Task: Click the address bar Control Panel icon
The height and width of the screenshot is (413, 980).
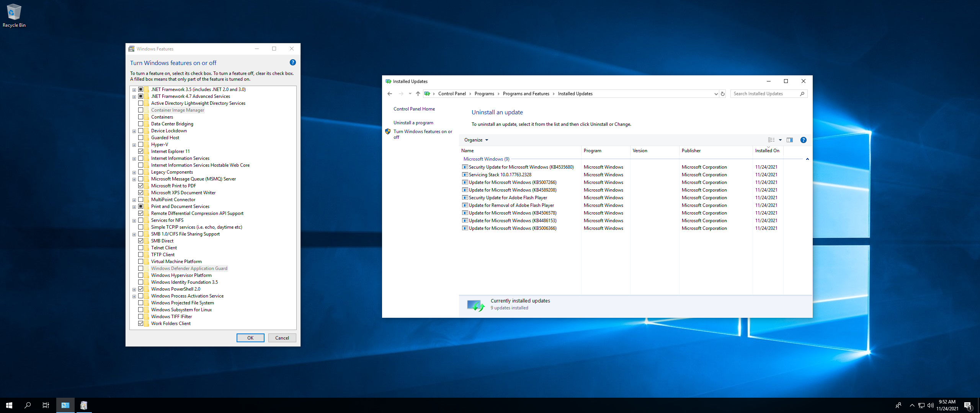Action: point(427,94)
